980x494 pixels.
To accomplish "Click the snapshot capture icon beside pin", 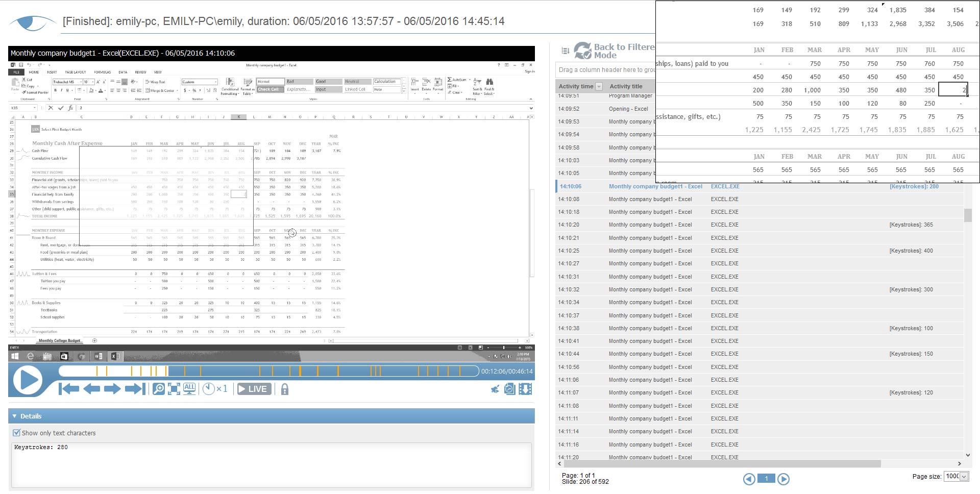I will [x=509, y=389].
